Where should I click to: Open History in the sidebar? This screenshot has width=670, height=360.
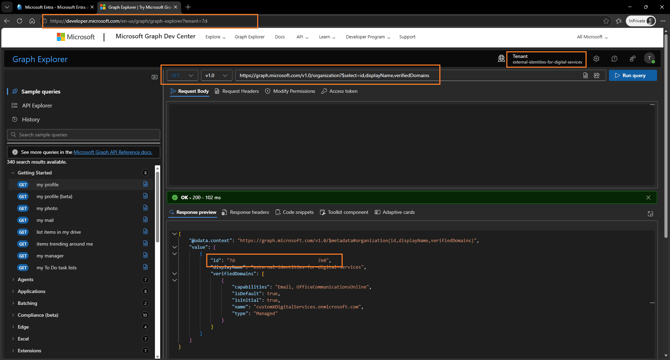pos(30,120)
